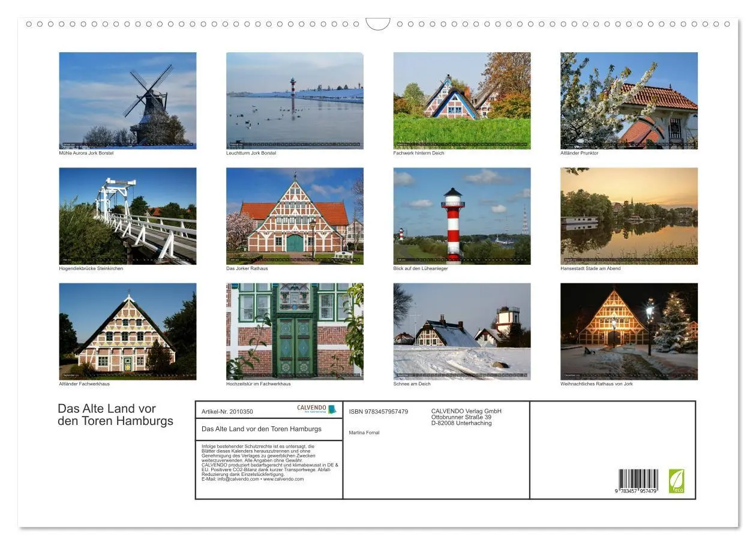Viewport: 756px width, 545px height.
Task: Click the large calendar title at lower left
Action: click(x=116, y=415)
